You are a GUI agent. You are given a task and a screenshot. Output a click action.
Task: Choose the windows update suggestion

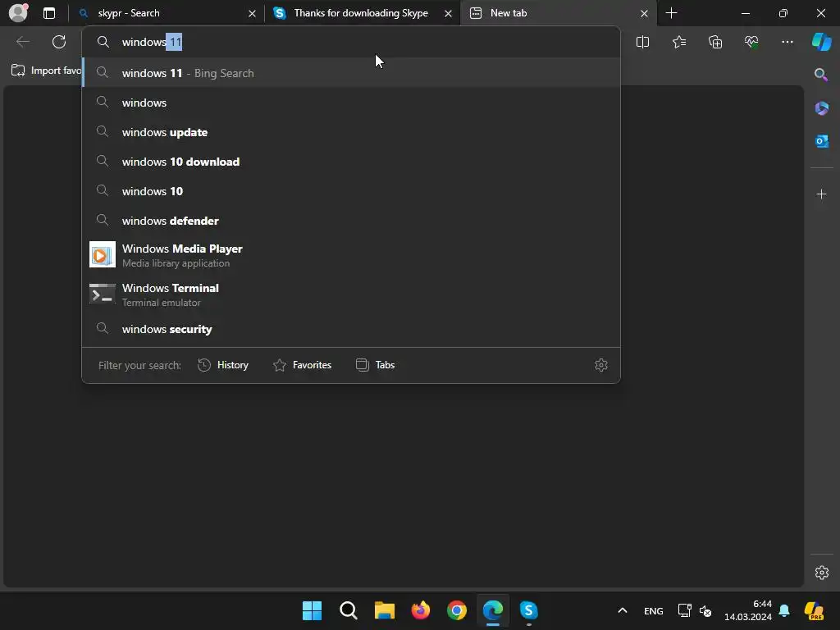351,132
